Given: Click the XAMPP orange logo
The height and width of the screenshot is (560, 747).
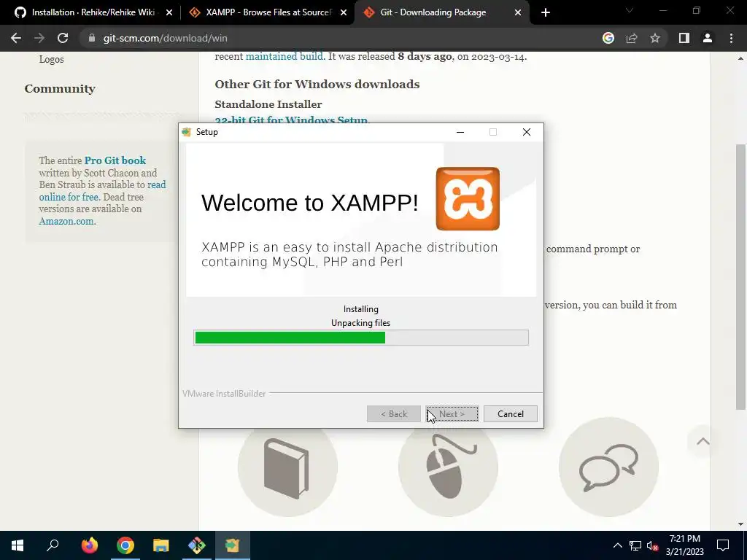Looking at the screenshot, I should coord(468,198).
